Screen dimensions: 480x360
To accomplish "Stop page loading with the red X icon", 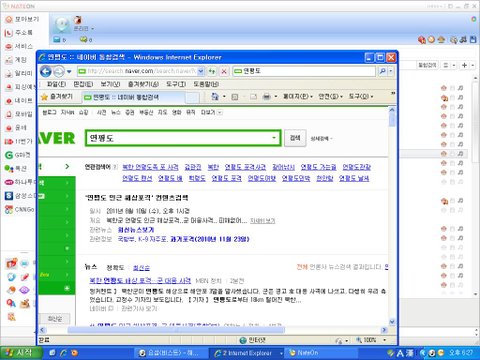I will click(x=224, y=71).
